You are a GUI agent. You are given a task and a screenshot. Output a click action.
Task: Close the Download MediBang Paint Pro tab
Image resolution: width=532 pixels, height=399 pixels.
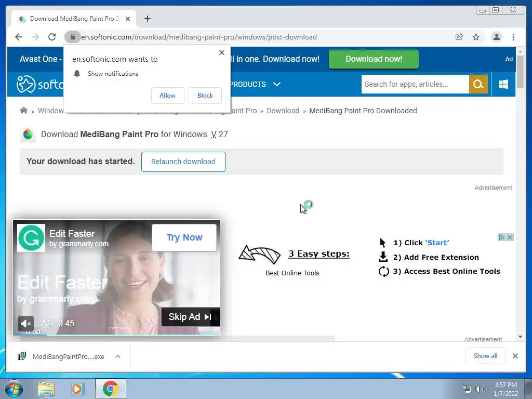click(128, 19)
